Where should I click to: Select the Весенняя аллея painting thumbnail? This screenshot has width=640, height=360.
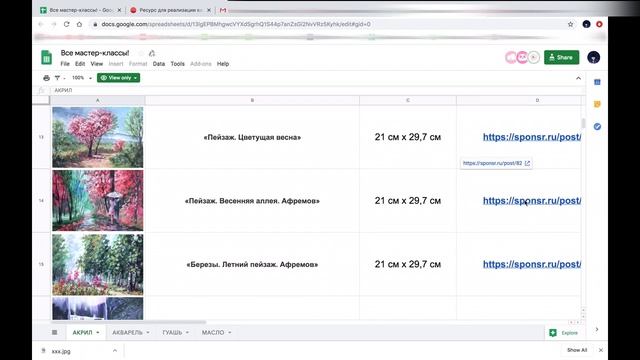(x=98, y=201)
